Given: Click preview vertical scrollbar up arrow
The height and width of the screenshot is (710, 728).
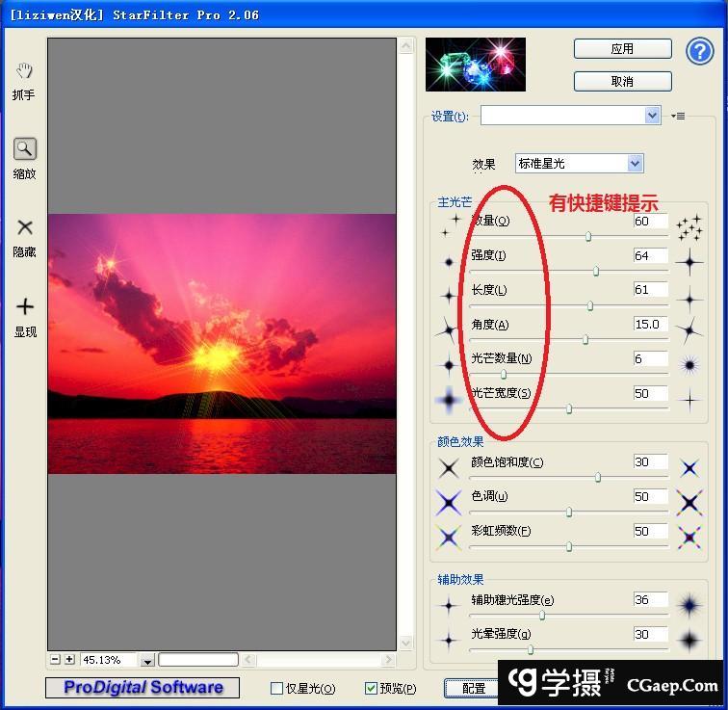Looking at the screenshot, I should point(405,45).
